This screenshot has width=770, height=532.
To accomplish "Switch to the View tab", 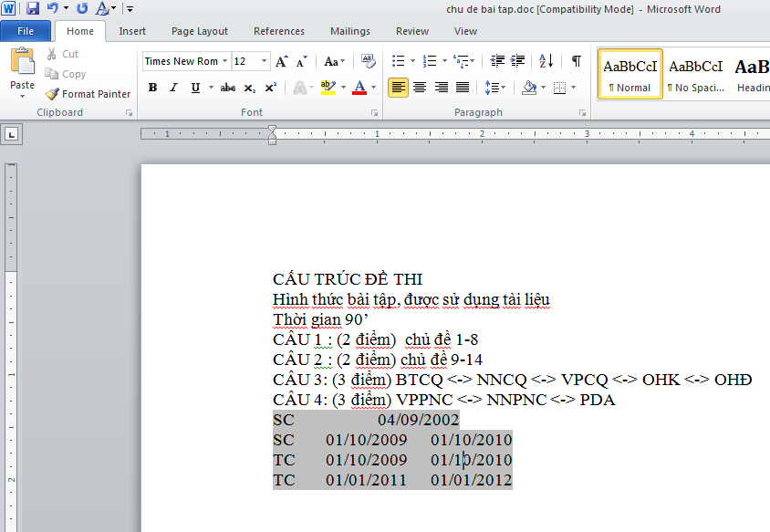I will tap(465, 31).
